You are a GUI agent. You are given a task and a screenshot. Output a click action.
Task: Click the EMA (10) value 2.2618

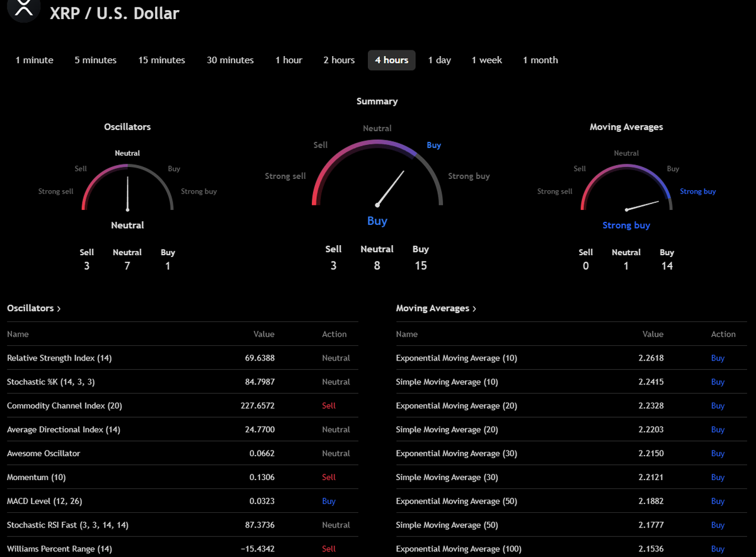651,358
